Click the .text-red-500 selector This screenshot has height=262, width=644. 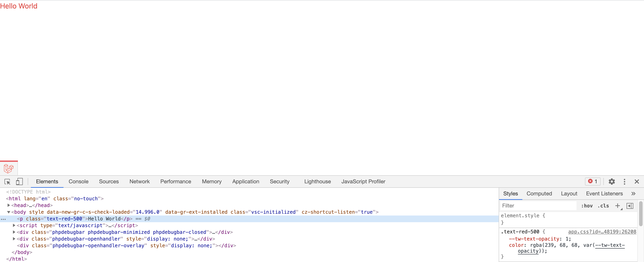click(x=520, y=232)
